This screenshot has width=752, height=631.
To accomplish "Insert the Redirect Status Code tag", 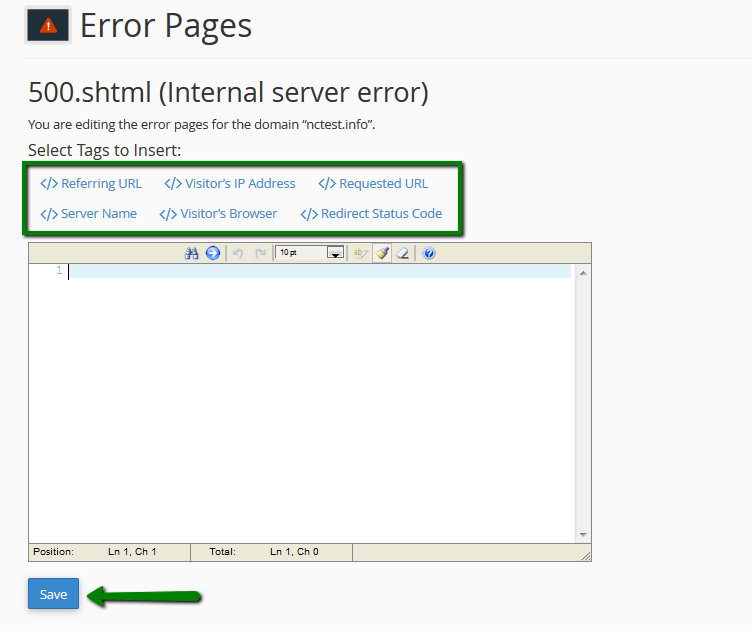I will (x=371, y=214).
